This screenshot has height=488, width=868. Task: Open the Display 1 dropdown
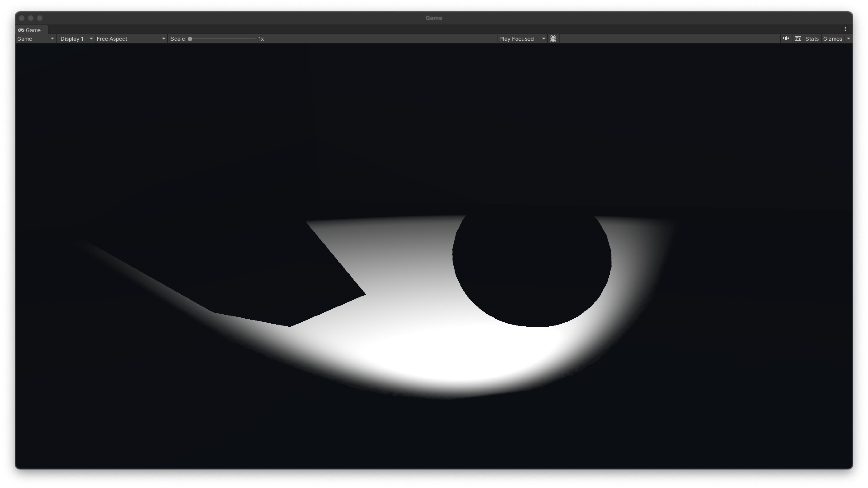(76, 39)
